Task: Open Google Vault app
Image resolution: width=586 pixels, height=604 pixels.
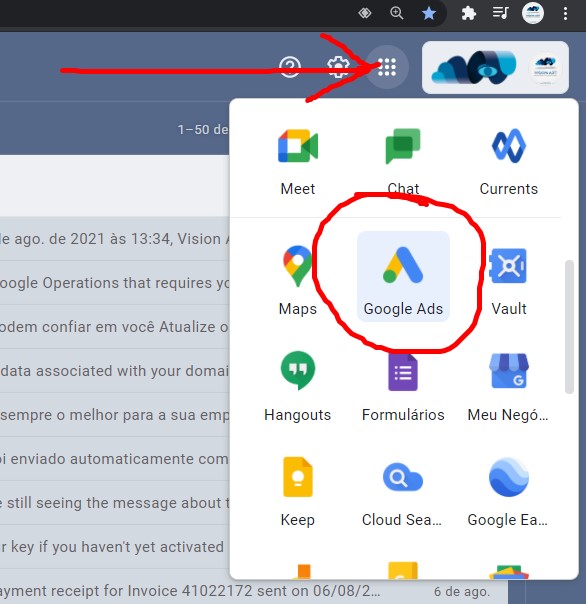Action: (509, 280)
